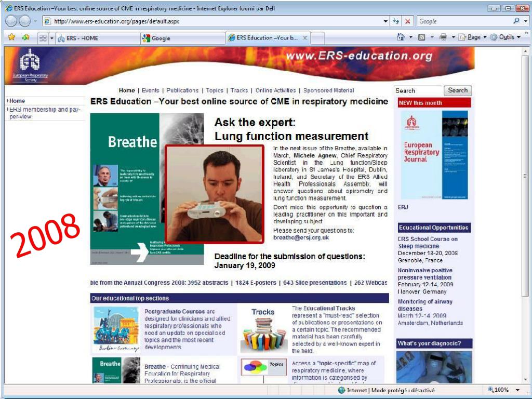Expand the address bar history dropdown
This screenshot has width=532, height=399.
click(x=386, y=21)
